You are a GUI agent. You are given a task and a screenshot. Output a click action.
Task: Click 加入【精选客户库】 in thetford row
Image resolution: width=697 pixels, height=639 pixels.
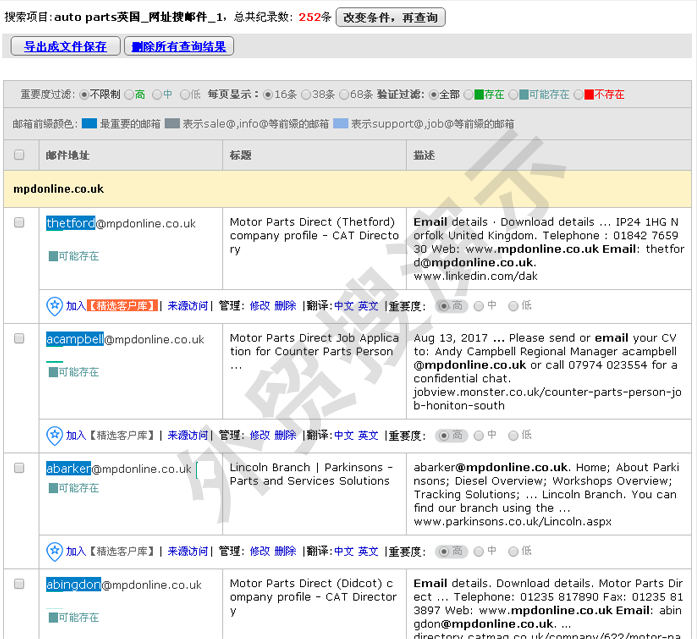tap(112, 306)
